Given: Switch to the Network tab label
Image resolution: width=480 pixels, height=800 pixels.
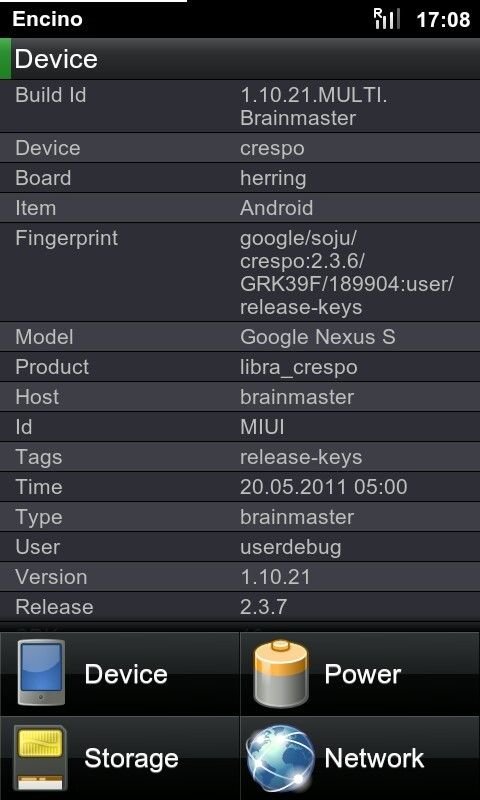Looking at the screenshot, I should tap(374, 758).
